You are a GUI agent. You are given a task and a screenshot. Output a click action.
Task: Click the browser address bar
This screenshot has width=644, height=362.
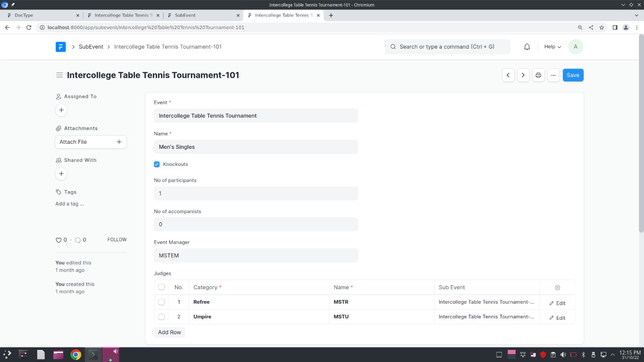(x=307, y=28)
